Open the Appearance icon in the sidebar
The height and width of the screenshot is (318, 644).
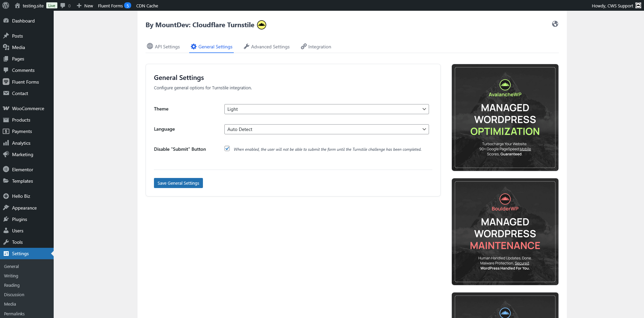(x=6, y=208)
